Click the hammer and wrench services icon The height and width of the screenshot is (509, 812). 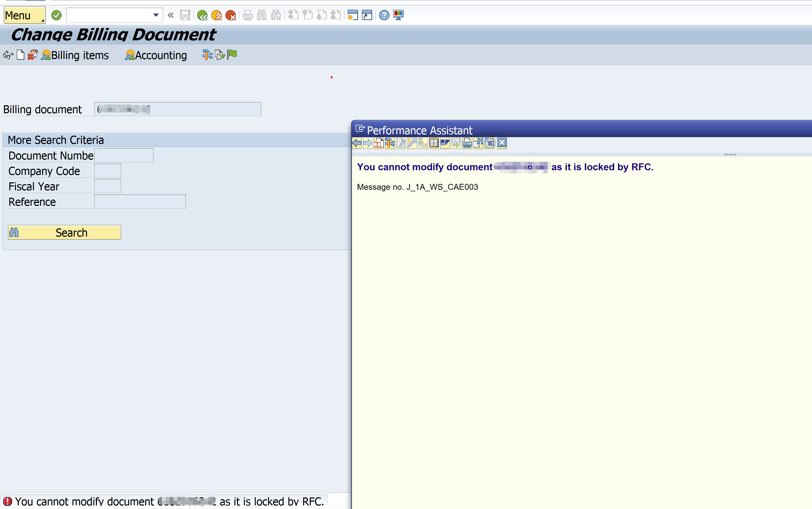207,54
